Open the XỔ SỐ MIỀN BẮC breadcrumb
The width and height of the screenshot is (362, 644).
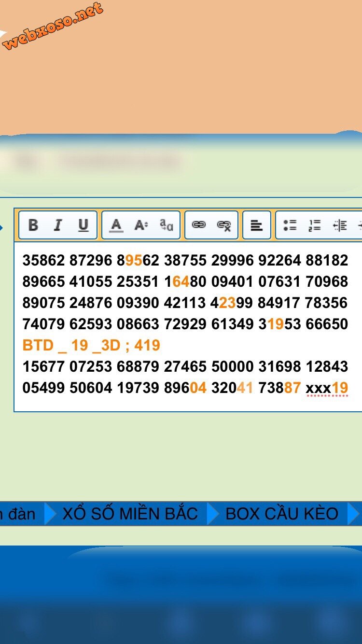click(130, 514)
